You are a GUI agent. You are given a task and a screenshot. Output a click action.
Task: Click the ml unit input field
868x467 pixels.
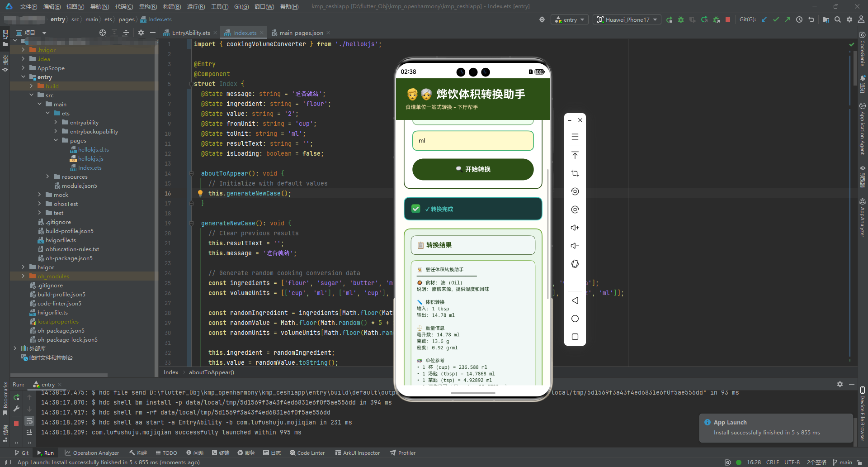(x=473, y=141)
